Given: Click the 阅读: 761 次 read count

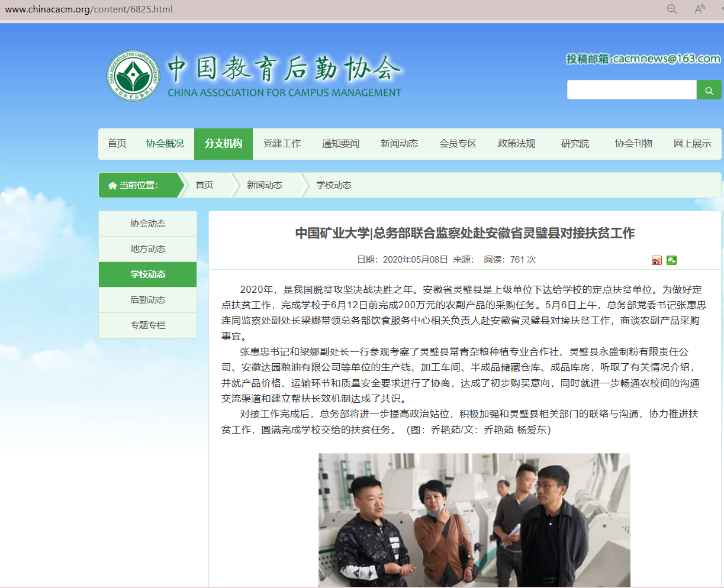Looking at the screenshot, I should point(510,260).
